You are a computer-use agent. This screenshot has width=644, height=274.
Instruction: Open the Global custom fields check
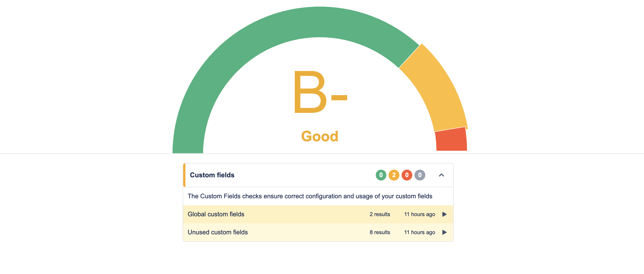coord(216,214)
